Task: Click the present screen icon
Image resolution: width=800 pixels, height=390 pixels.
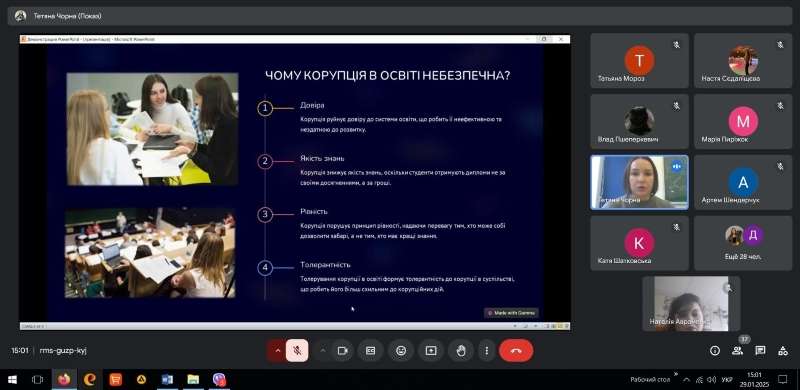Action: (431, 351)
